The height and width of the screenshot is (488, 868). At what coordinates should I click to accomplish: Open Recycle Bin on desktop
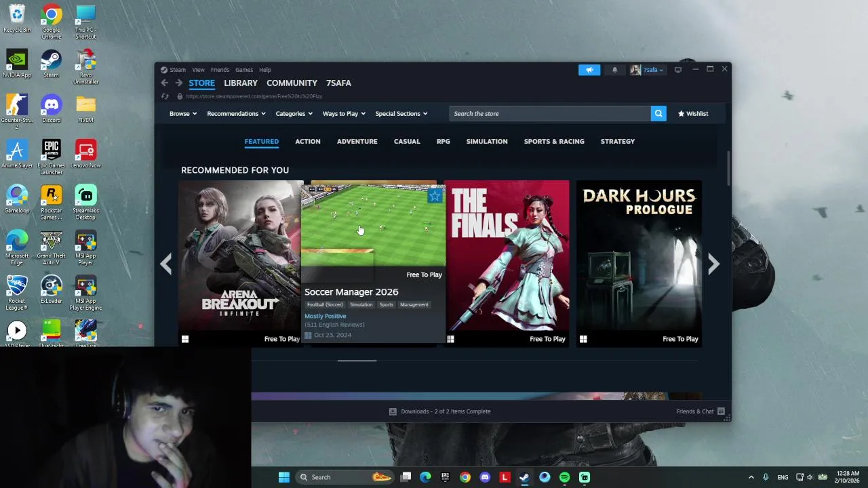click(17, 18)
